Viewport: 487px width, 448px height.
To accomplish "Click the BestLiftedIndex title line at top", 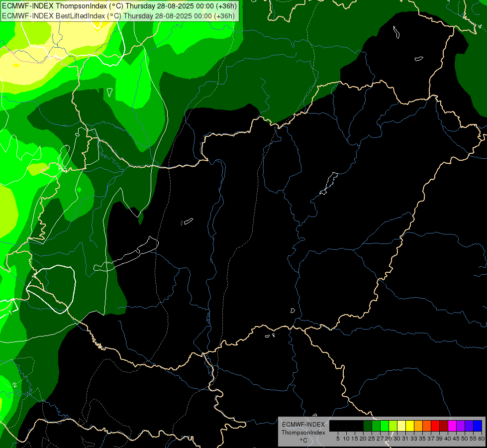I will pos(118,16).
